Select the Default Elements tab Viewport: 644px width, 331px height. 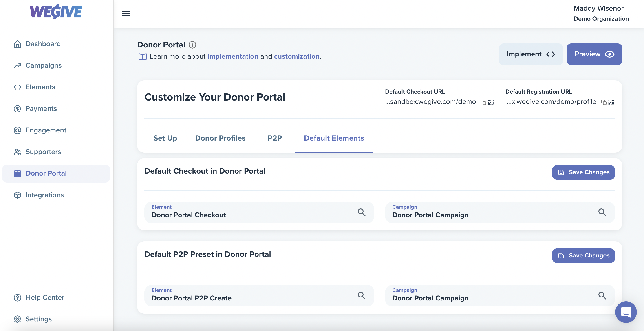tap(334, 138)
